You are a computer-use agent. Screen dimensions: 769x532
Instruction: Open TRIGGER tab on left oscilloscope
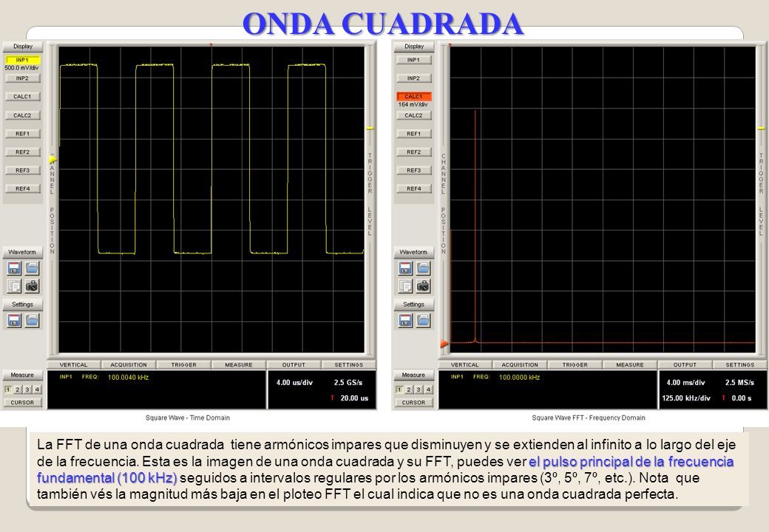click(x=184, y=364)
